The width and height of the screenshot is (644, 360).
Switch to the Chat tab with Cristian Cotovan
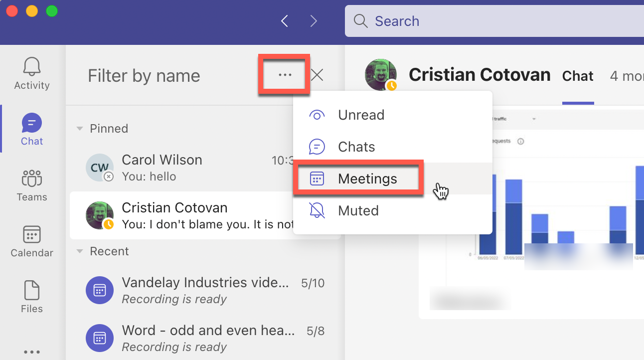coord(578,76)
